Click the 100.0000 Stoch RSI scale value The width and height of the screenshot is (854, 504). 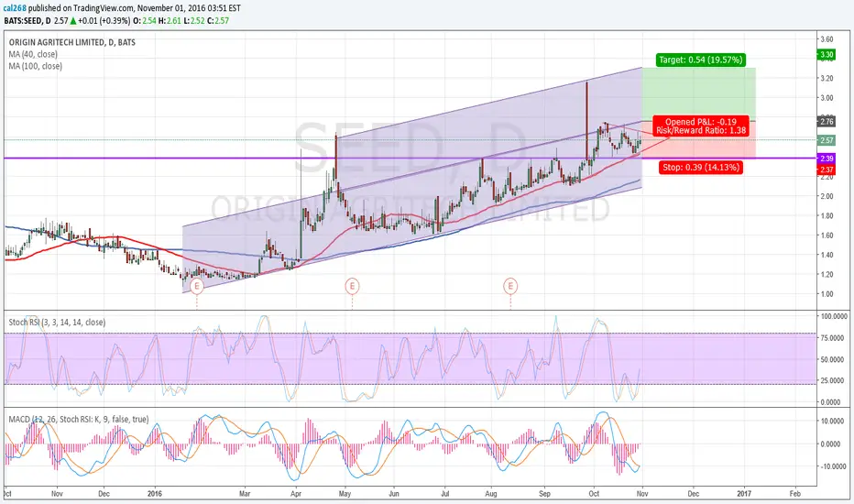coord(835,316)
